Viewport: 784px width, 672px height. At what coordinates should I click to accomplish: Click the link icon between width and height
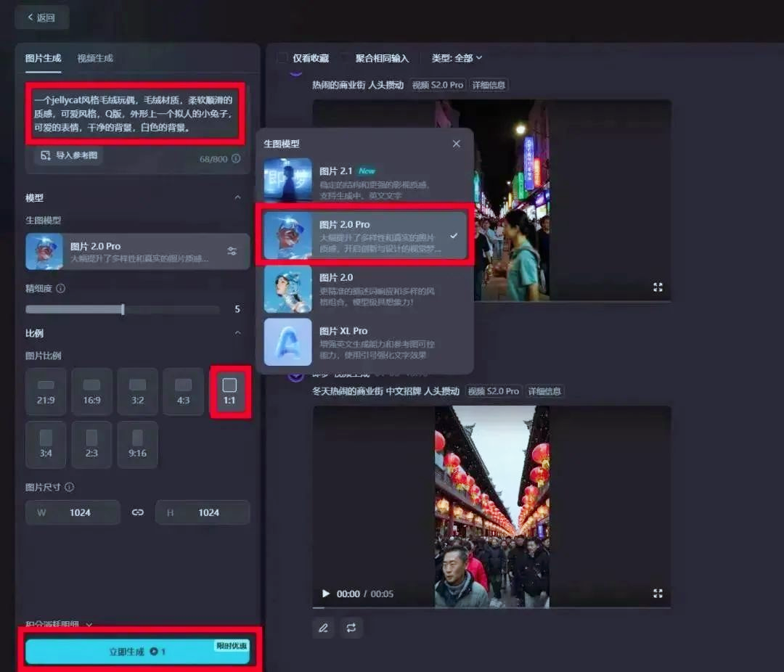[138, 512]
